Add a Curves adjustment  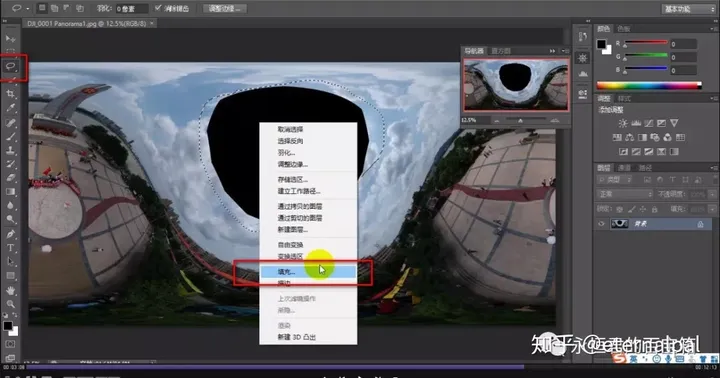648,123
